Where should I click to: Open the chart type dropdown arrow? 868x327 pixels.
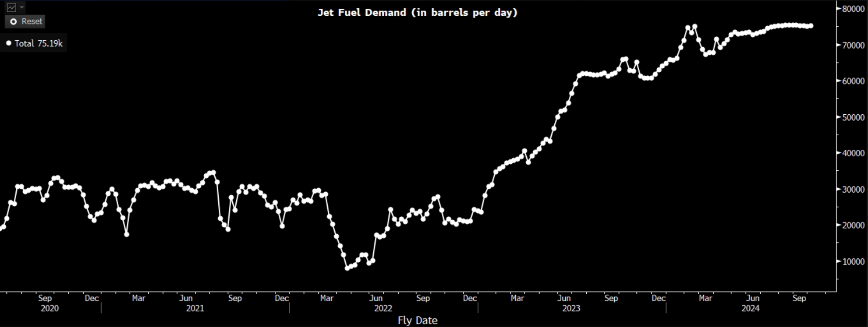click(22, 7)
